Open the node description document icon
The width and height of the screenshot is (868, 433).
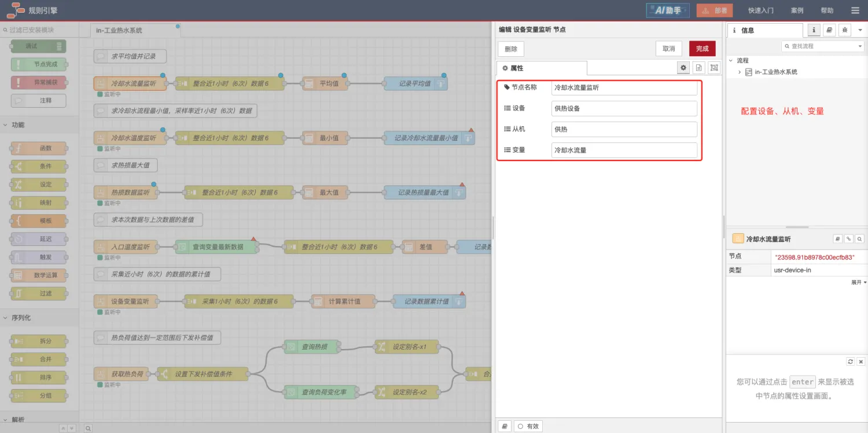pos(699,68)
